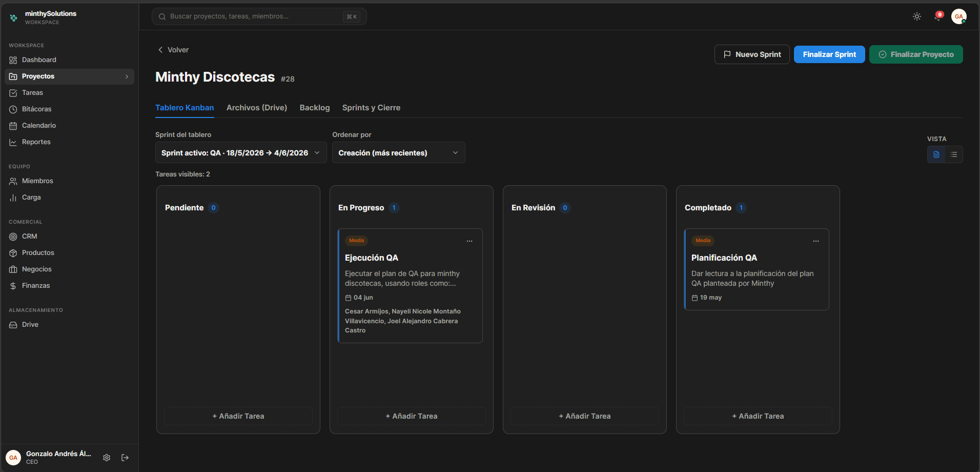Switch to the Sprints y Cierre tab
This screenshot has height=472, width=980.
point(371,108)
